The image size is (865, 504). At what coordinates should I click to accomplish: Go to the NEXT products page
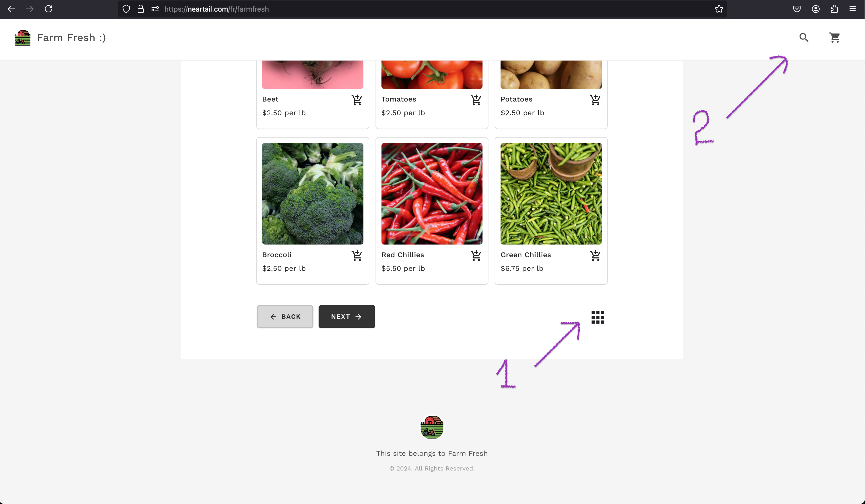[347, 317]
